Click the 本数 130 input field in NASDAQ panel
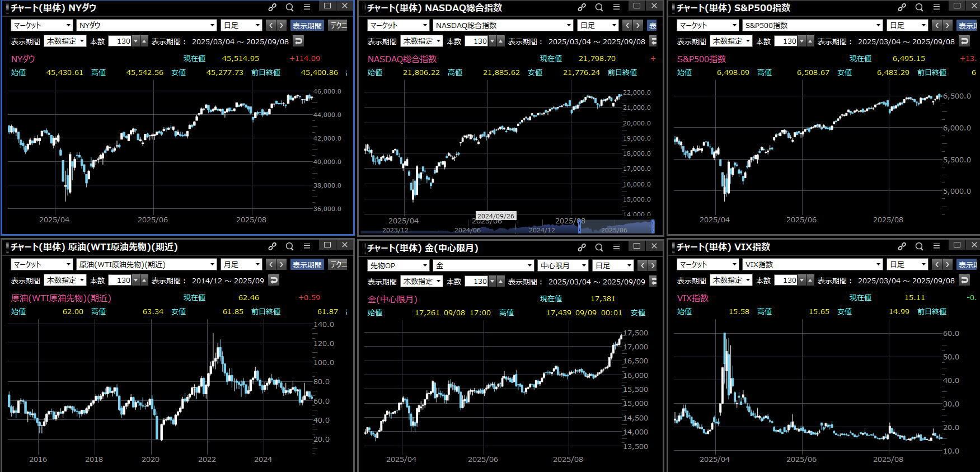This screenshot has width=980, height=472. (477, 41)
